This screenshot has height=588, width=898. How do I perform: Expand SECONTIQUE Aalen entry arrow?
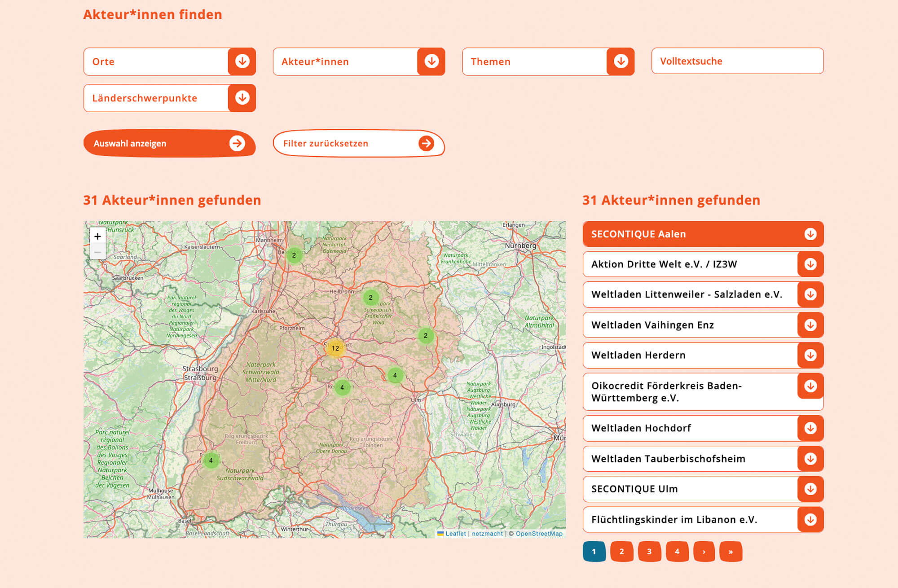click(x=810, y=234)
